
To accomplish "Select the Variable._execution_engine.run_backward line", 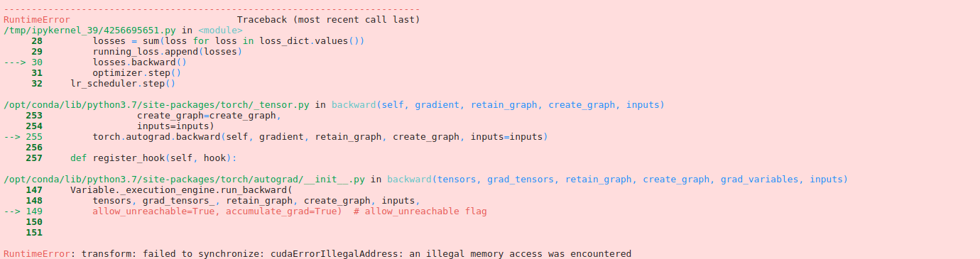I will [181, 190].
